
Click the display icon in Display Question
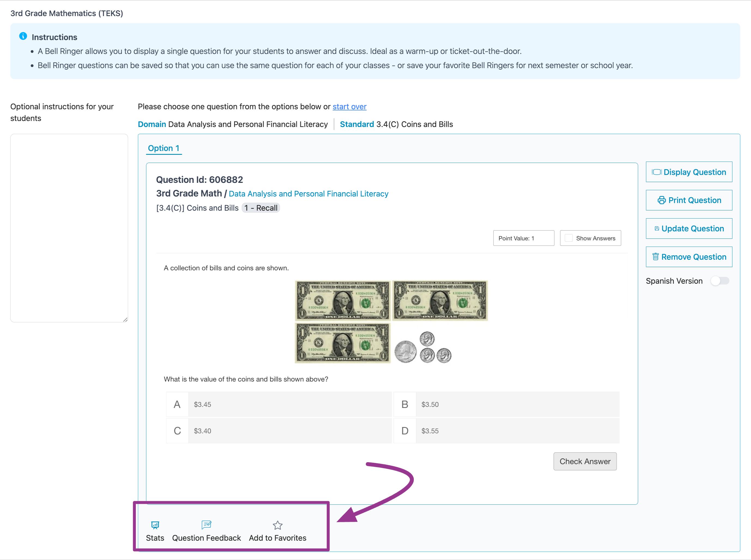coord(657,172)
